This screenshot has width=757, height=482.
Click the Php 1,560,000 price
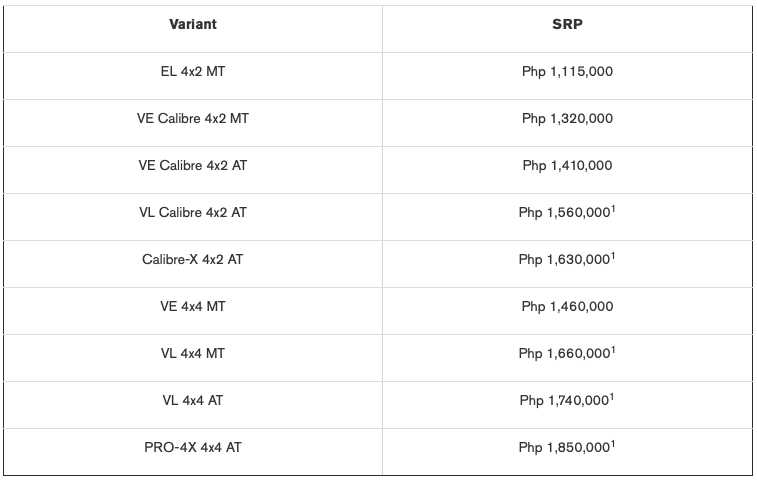566,213
